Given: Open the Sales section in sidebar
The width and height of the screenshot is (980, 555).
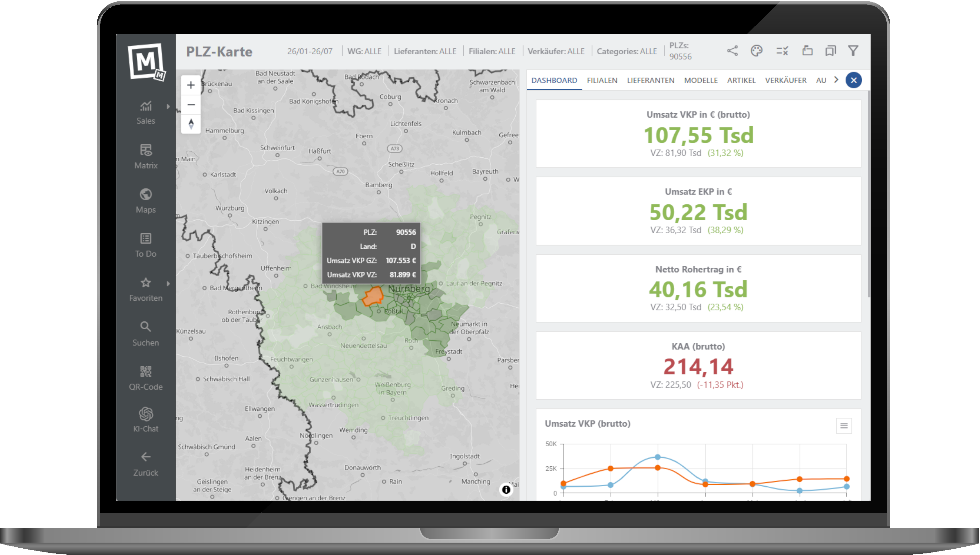Looking at the screenshot, I should (x=146, y=113).
